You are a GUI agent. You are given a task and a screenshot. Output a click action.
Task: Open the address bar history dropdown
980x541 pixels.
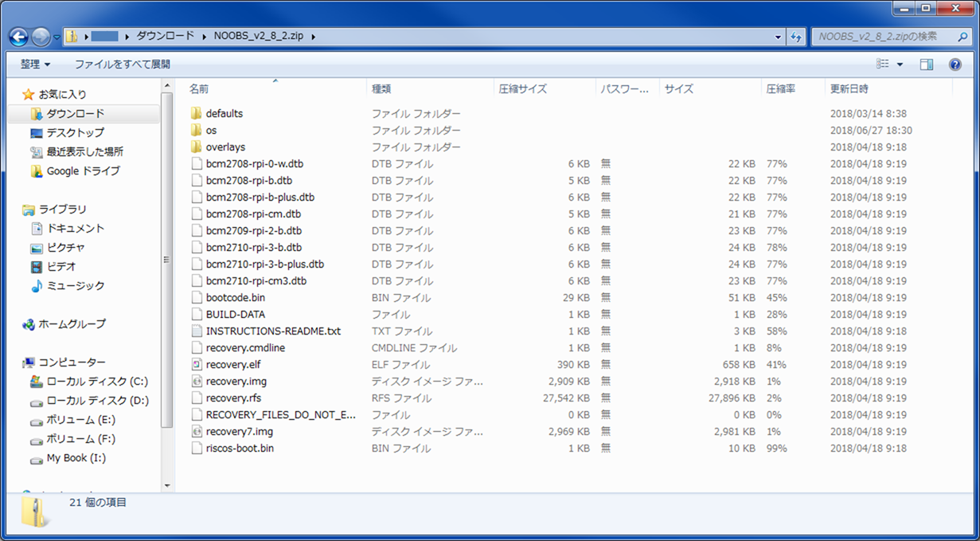(778, 37)
